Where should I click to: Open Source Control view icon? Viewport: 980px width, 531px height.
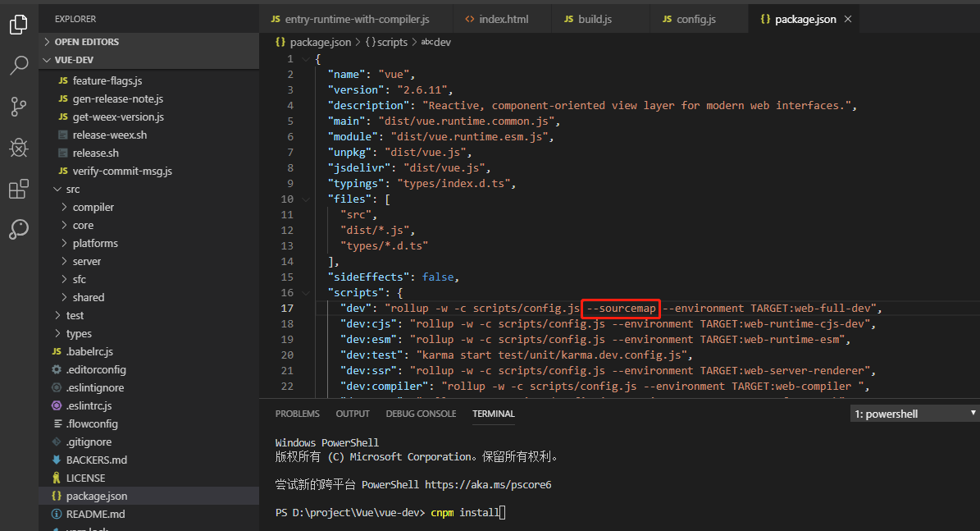point(19,107)
